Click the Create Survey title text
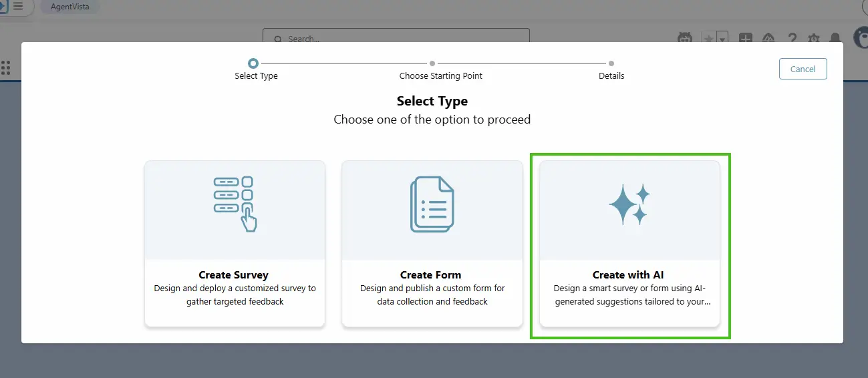Screen dimensions: 868x378 [233, 274]
